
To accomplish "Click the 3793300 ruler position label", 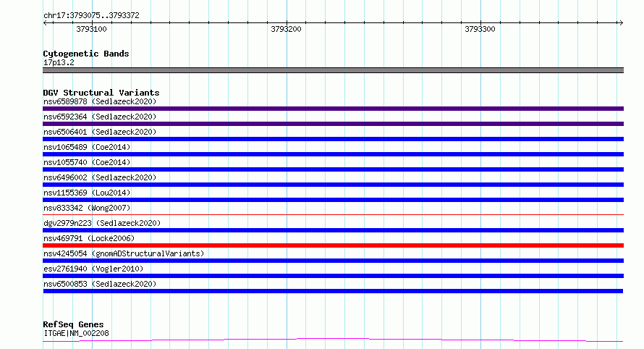I will 480,29.
